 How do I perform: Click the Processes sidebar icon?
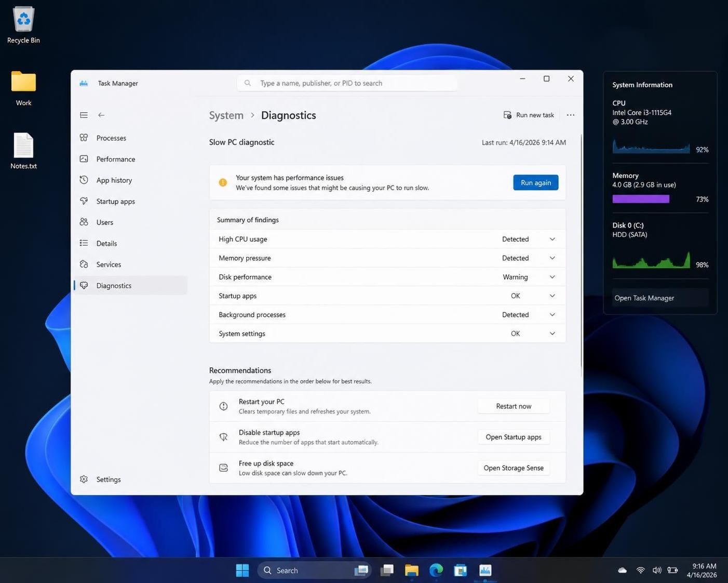tap(84, 138)
